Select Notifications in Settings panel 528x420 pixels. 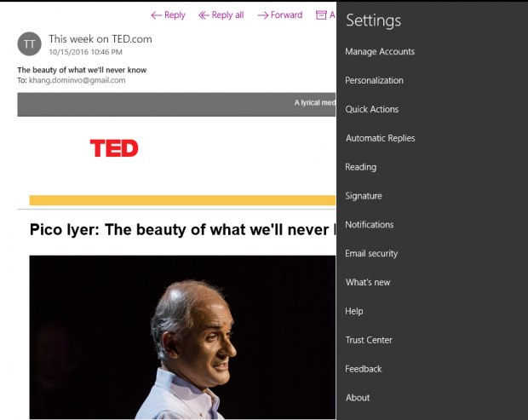[369, 225]
